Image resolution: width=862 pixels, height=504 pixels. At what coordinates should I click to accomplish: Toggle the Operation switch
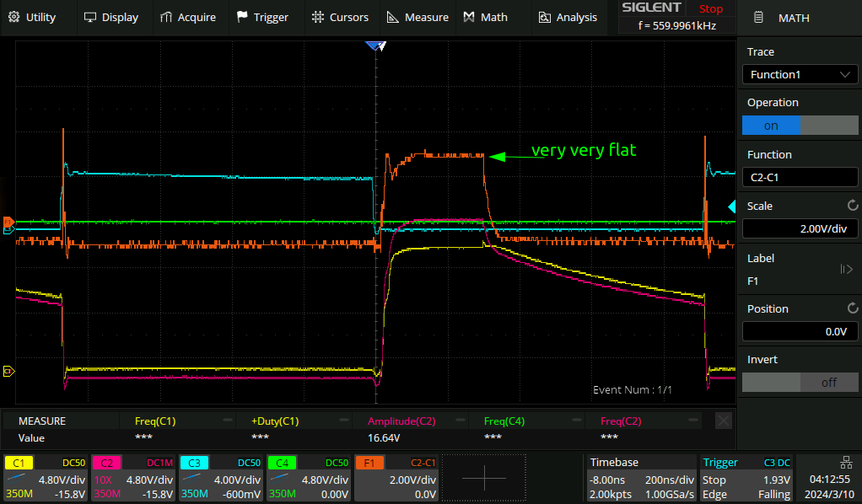coord(799,126)
